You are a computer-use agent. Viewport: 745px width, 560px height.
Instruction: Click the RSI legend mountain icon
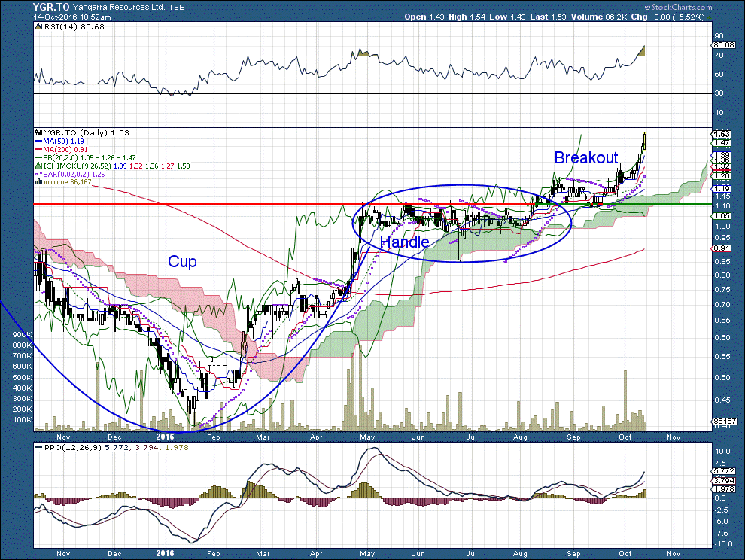tap(39, 27)
